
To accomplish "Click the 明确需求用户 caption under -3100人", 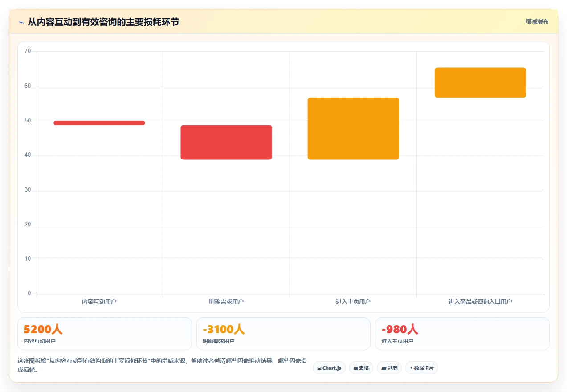I will pos(219,341).
